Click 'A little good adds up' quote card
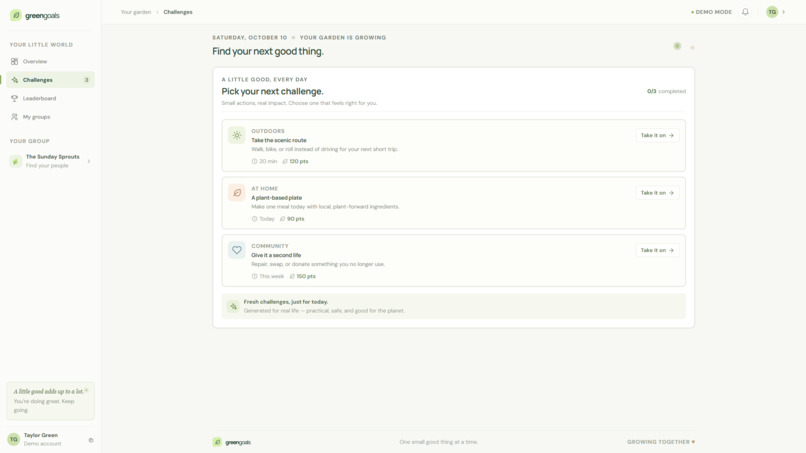This screenshot has width=806, height=453. tap(50, 401)
